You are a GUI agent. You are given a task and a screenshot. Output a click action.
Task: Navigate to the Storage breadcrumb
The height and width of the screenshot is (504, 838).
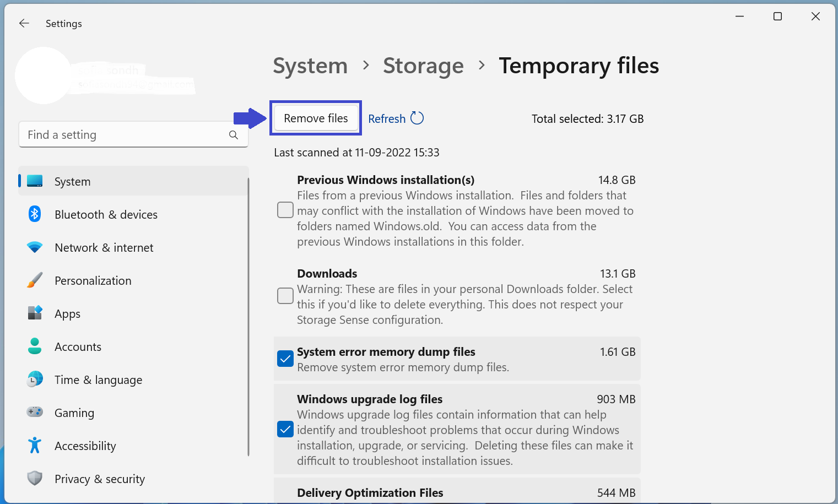tap(423, 66)
